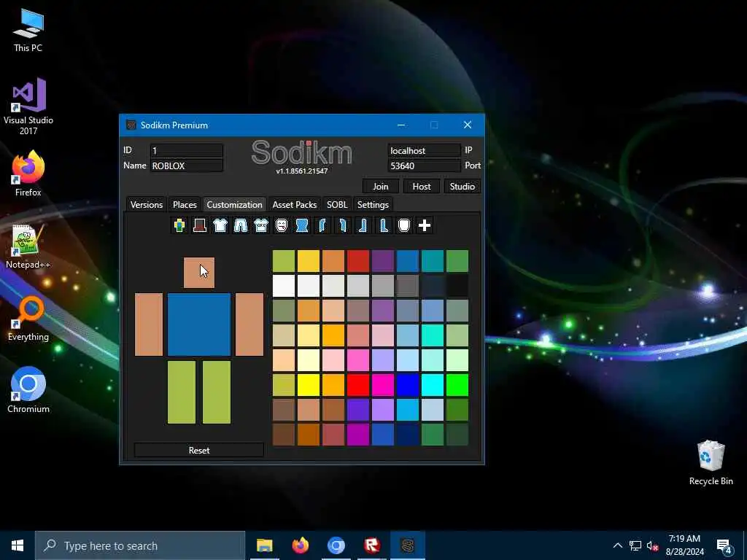Screen dimensions: 747x560
Task: Click the red R taskbar icon
Action: point(371,545)
